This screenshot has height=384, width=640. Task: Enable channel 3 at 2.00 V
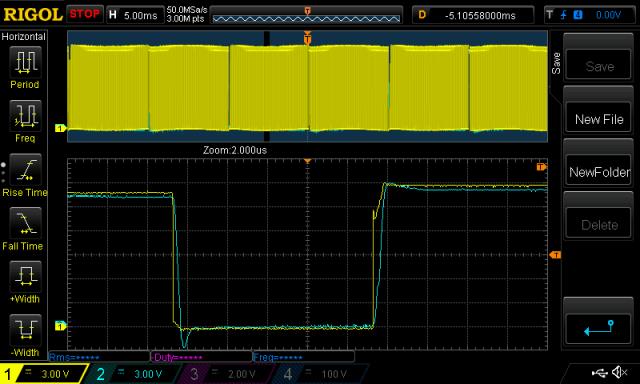[x=226, y=374]
